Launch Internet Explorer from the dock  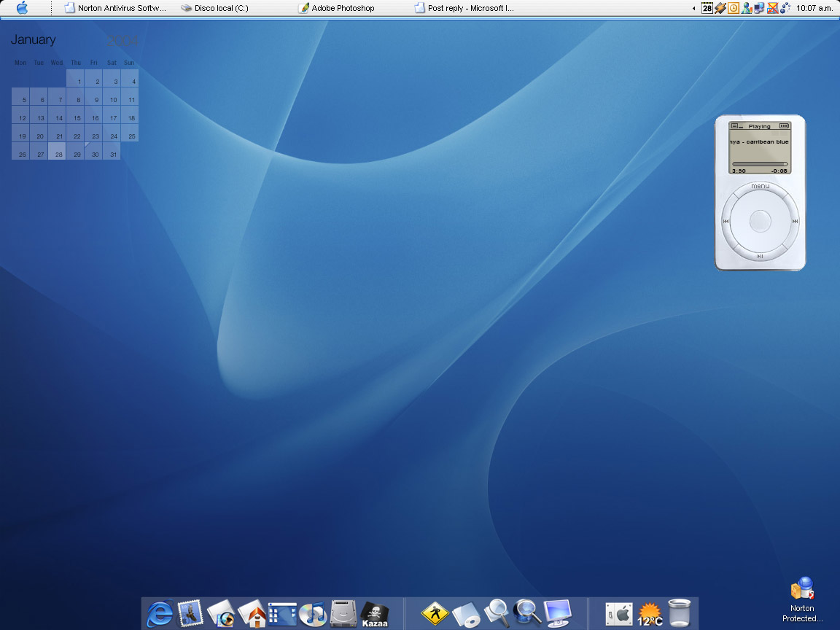pos(160,613)
